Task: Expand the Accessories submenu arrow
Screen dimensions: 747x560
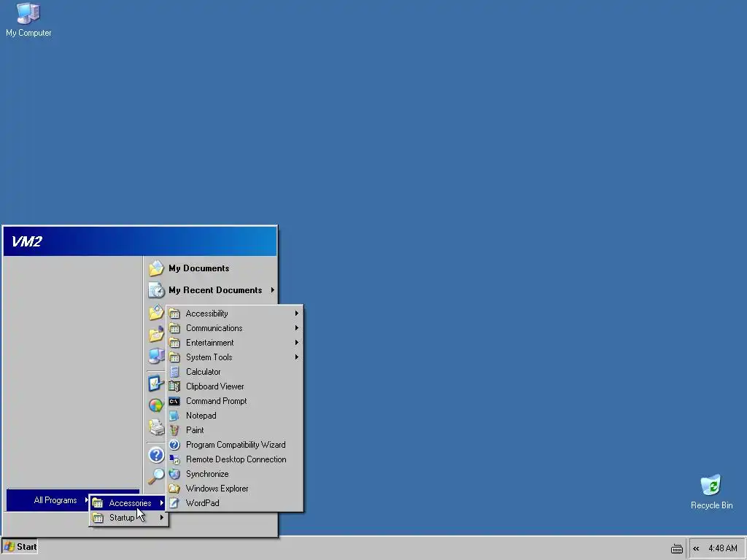Action: pos(161,503)
